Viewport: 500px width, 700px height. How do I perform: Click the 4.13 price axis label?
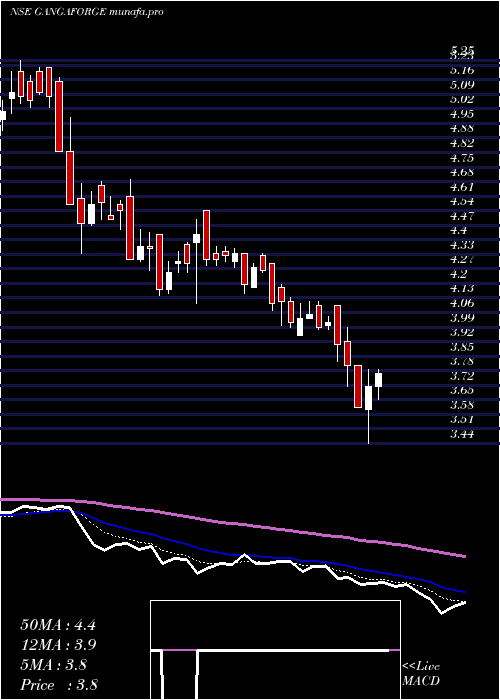click(x=462, y=288)
